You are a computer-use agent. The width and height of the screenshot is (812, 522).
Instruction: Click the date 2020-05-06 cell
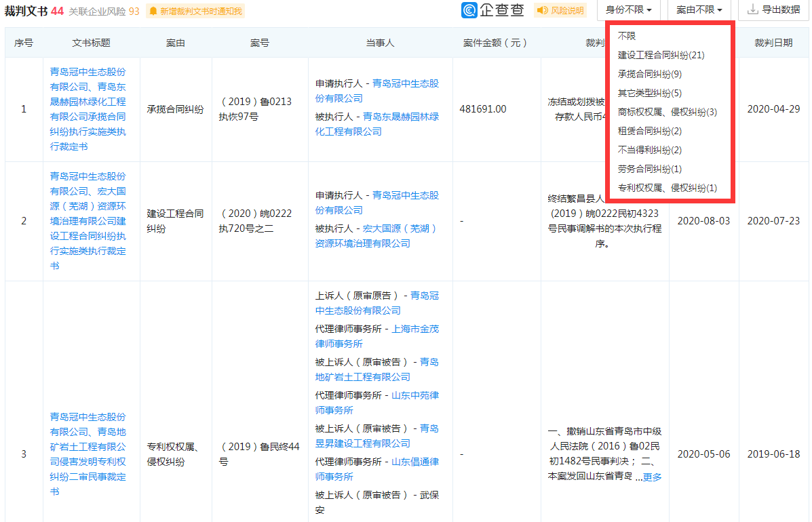point(703,454)
